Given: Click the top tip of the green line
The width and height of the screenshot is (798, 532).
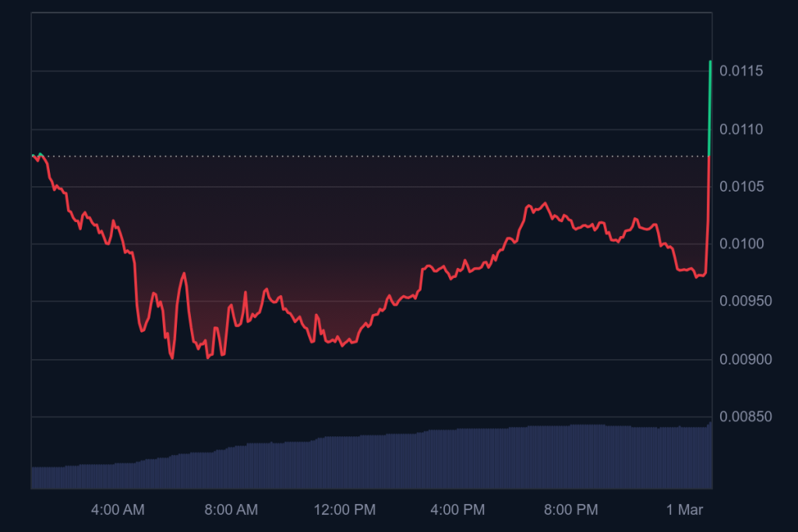Looking at the screenshot, I should tap(710, 62).
